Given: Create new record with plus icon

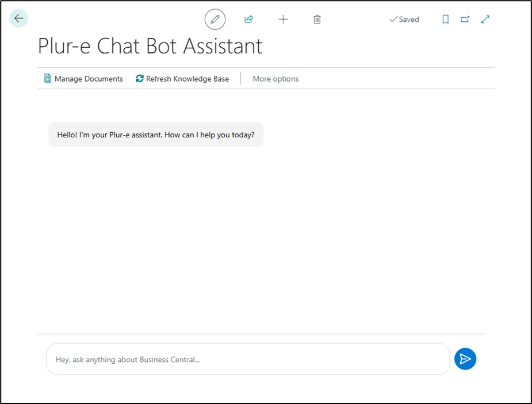Looking at the screenshot, I should click(x=284, y=20).
